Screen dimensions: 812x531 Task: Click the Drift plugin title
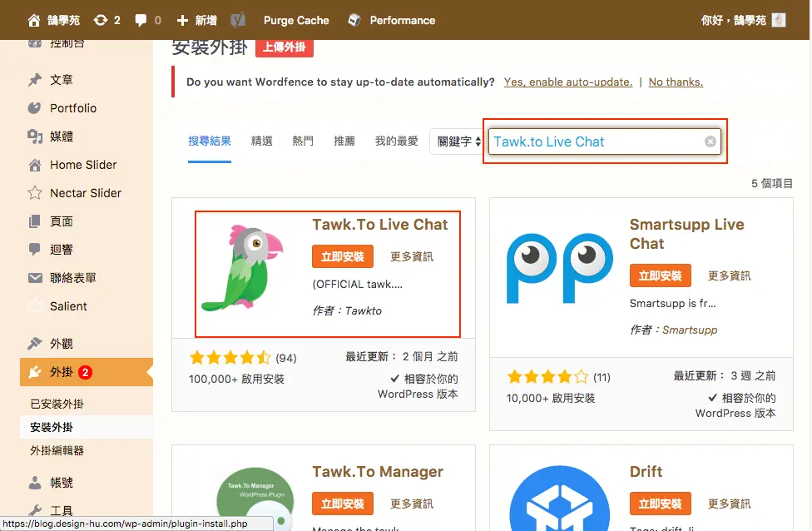click(x=646, y=471)
